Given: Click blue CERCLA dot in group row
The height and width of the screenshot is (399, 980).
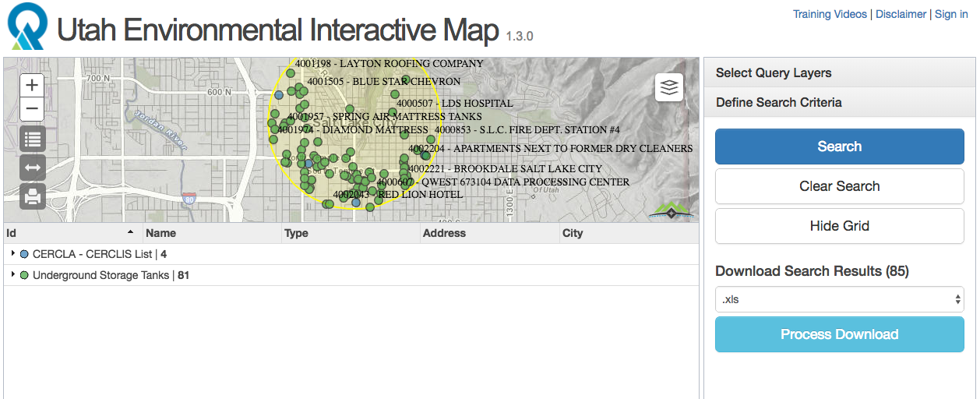Looking at the screenshot, I should click(24, 254).
